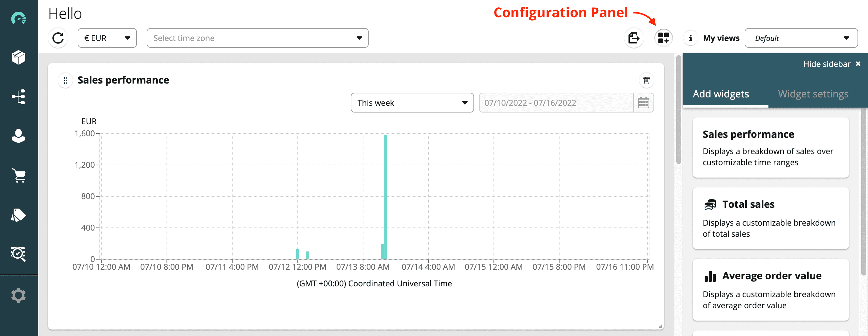Open the EUR currency dropdown
Viewport: 868px width, 336px height.
[x=107, y=38]
